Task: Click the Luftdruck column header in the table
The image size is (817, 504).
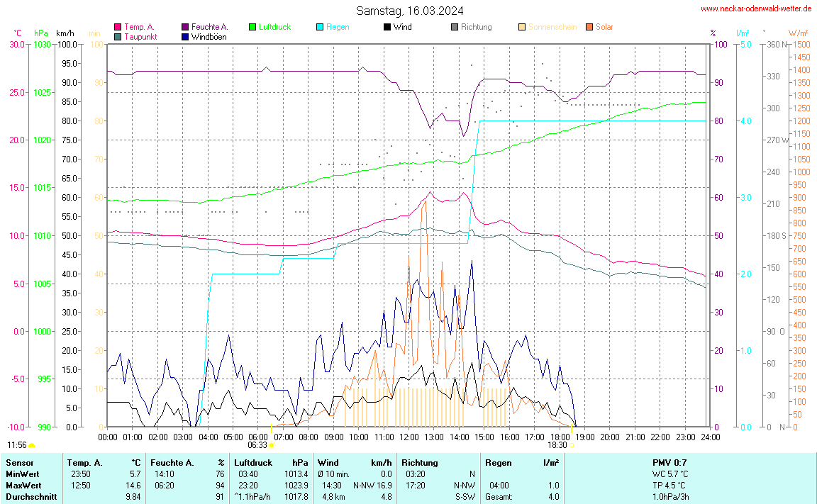Action: (252, 463)
